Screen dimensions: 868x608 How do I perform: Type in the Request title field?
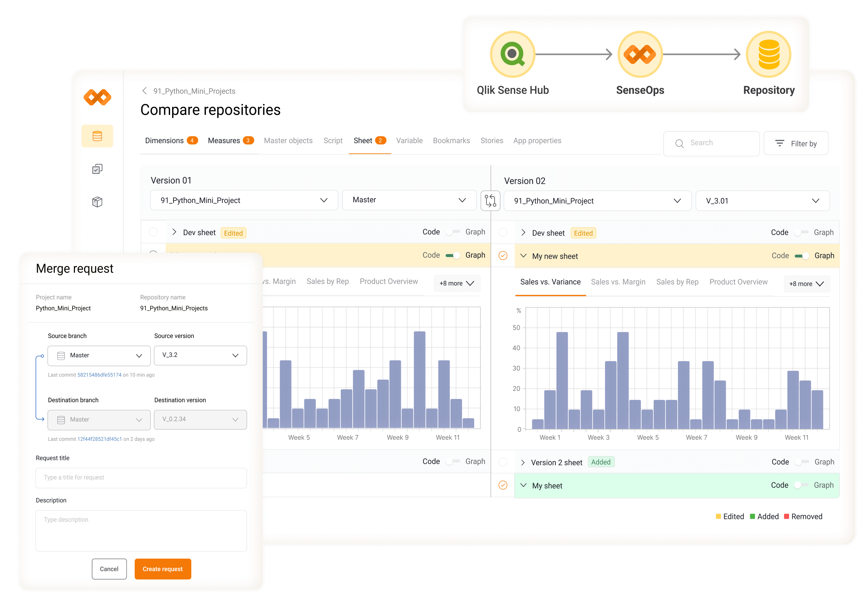[x=141, y=478]
